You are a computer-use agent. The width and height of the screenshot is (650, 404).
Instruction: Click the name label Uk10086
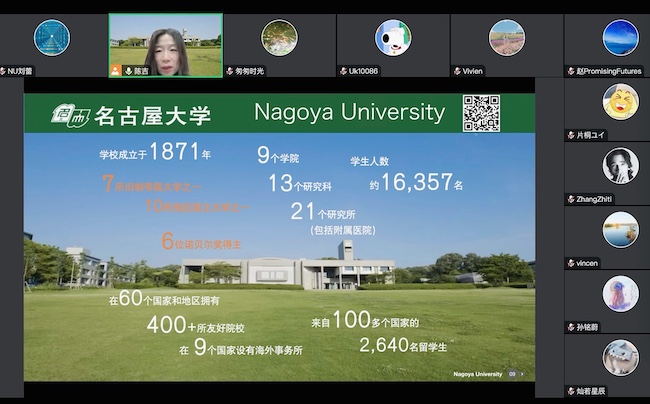click(x=363, y=71)
